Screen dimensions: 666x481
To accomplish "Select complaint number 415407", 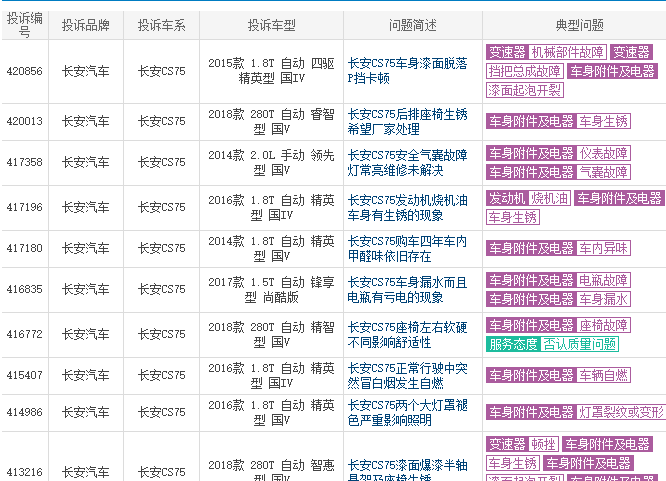I will pos(25,376).
